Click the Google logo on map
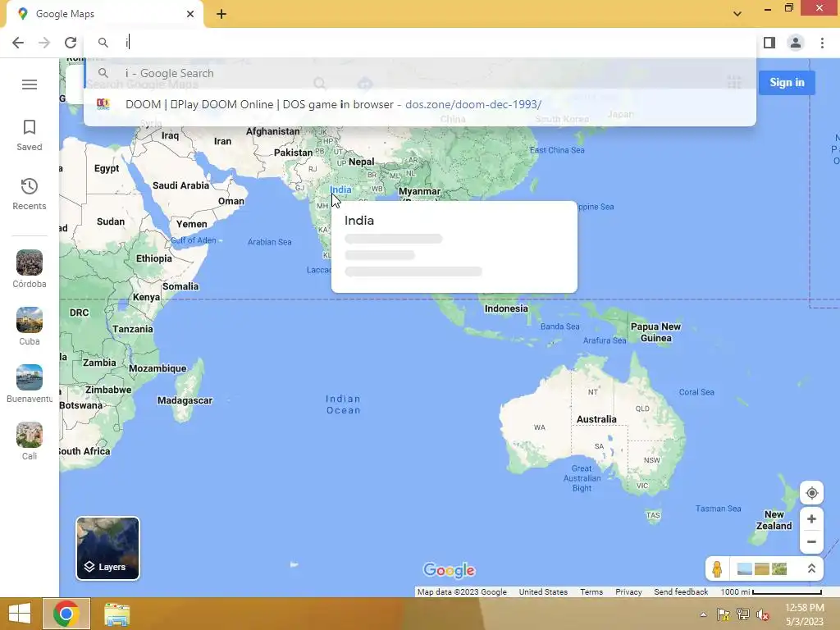The width and height of the screenshot is (840, 630). click(449, 570)
